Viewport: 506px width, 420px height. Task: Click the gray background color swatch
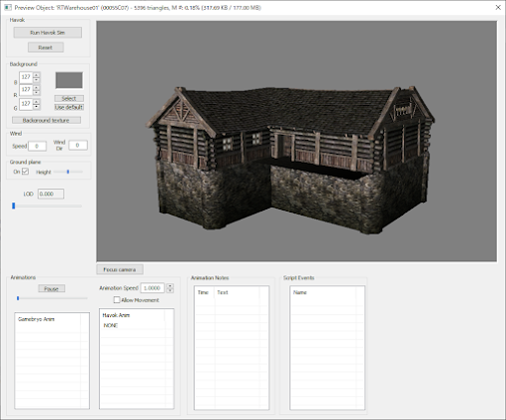(69, 80)
